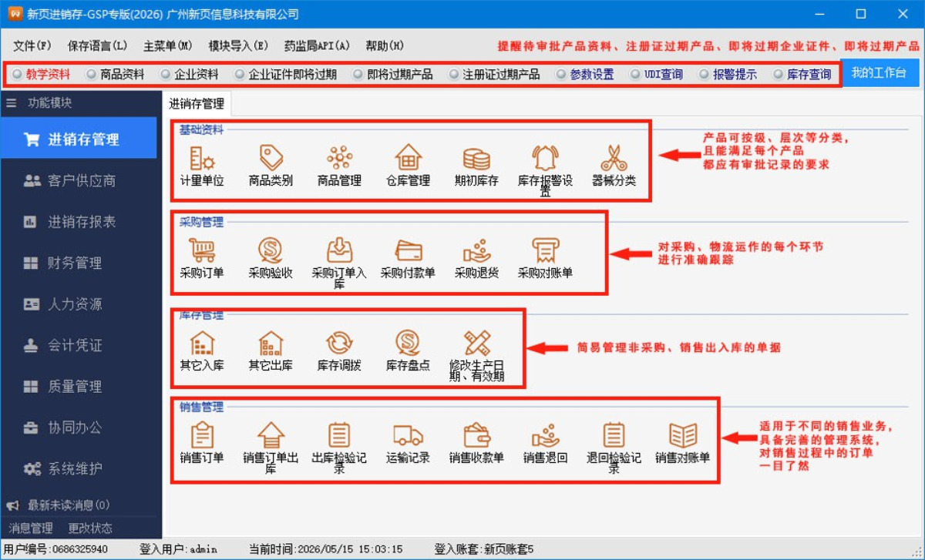Open 计量单位 unit of measure icon

point(202,159)
